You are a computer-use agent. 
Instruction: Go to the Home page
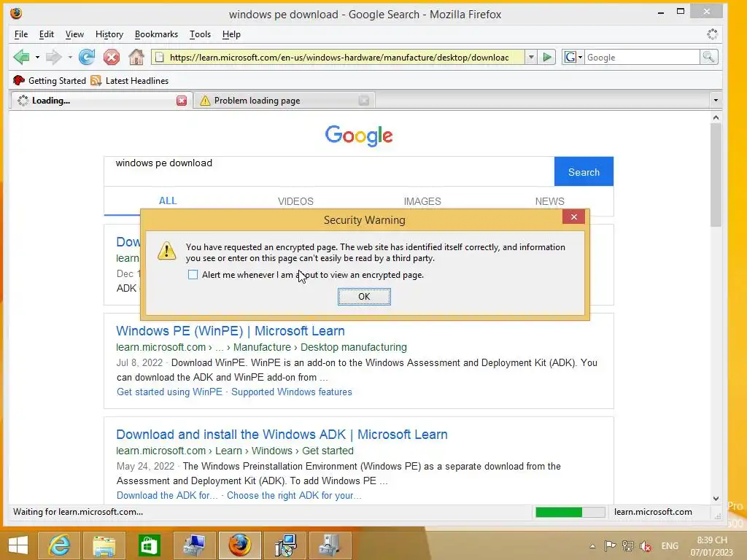click(x=136, y=57)
